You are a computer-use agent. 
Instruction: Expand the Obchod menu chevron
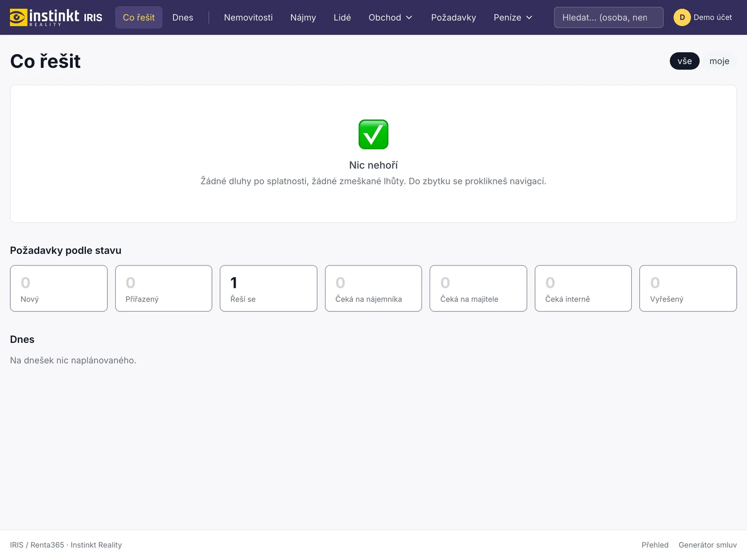click(x=409, y=18)
